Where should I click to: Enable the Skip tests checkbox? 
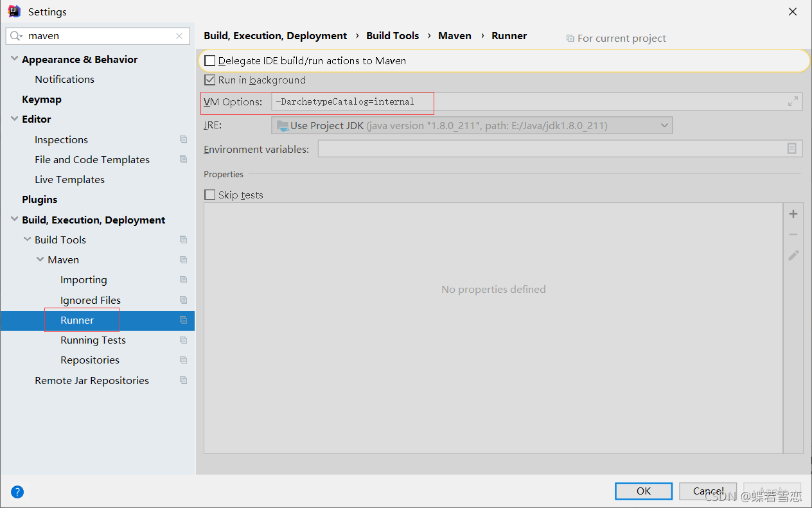(210, 195)
